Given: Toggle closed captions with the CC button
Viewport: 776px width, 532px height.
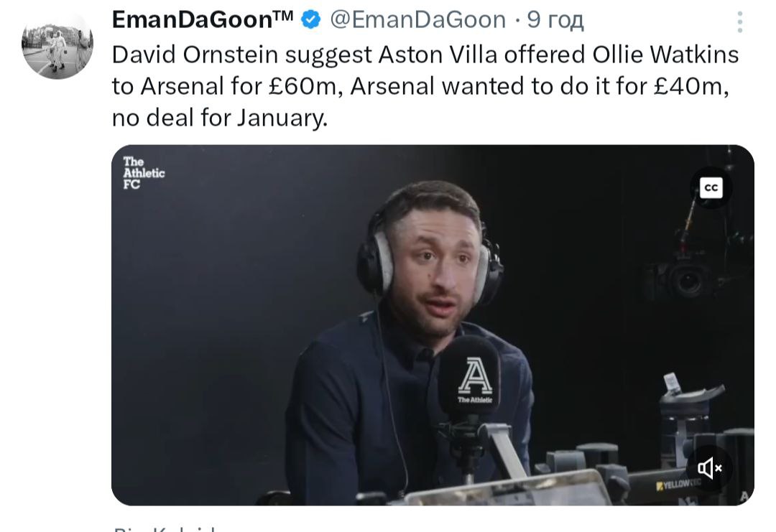Looking at the screenshot, I should pos(711,187).
